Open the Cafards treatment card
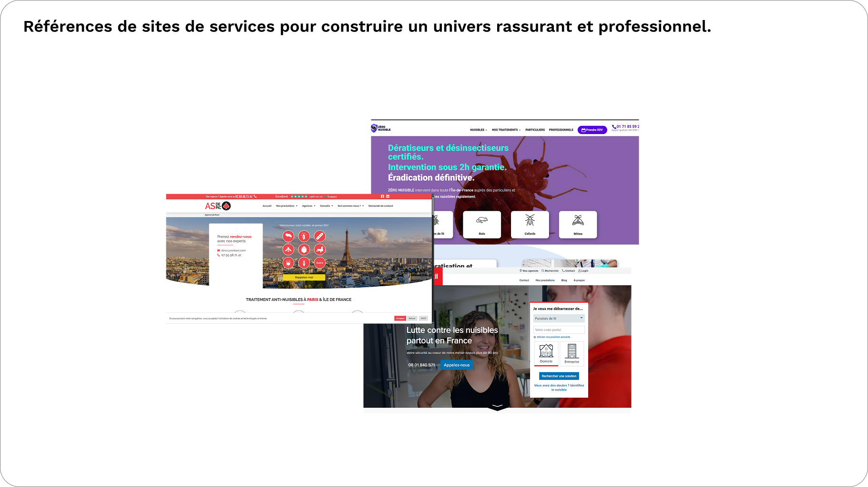This screenshot has width=868, height=487. pos(530,225)
